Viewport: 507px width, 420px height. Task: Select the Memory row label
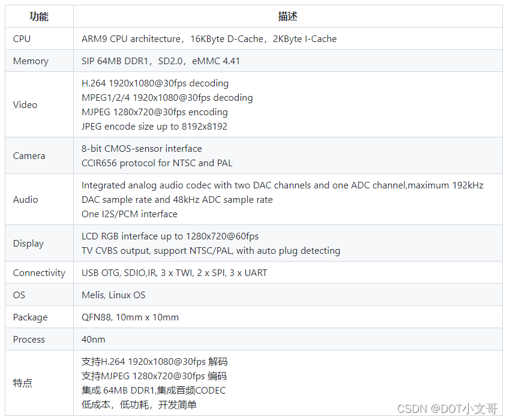click(31, 61)
